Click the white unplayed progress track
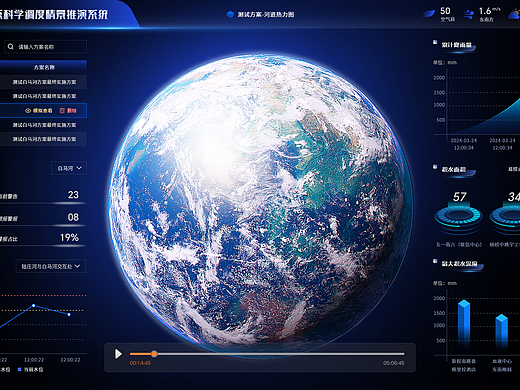520x390 pixels. click(x=281, y=354)
